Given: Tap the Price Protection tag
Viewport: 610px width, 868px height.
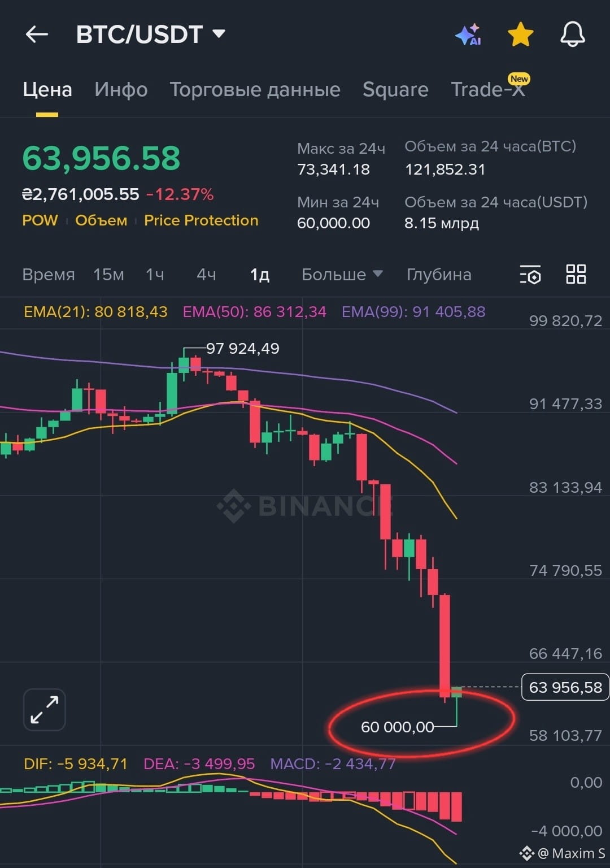Looking at the screenshot, I should click(201, 220).
